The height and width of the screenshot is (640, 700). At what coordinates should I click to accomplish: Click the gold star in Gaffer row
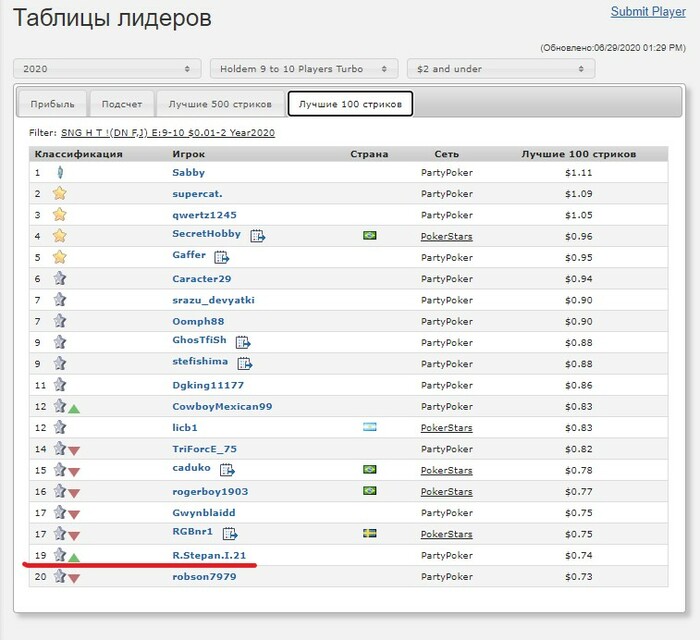(59, 257)
